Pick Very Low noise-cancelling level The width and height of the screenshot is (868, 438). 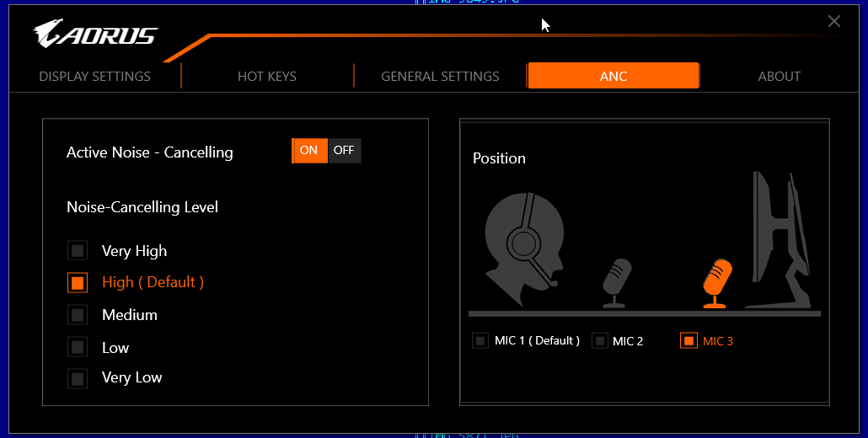pos(78,378)
